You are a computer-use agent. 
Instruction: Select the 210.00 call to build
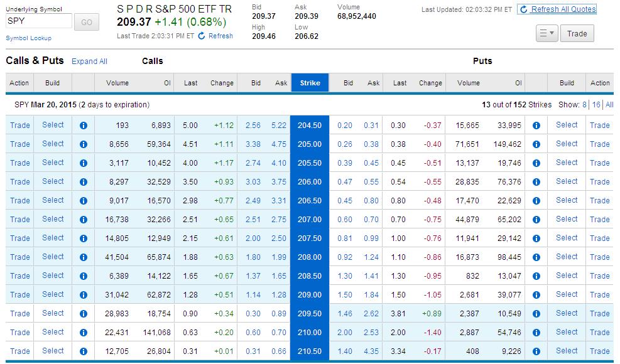click(53, 332)
